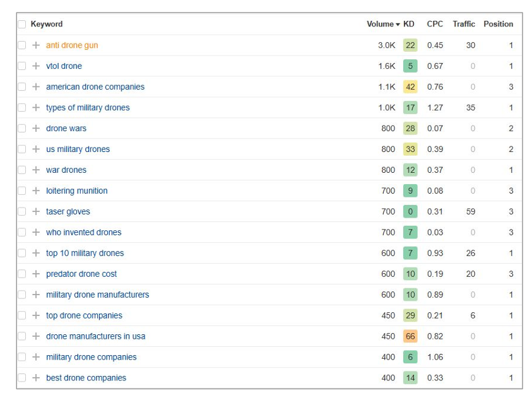This screenshot has width=532, height=398.
Task: Click the plus icon next to 'vtol drone'
Action: click(36, 66)
